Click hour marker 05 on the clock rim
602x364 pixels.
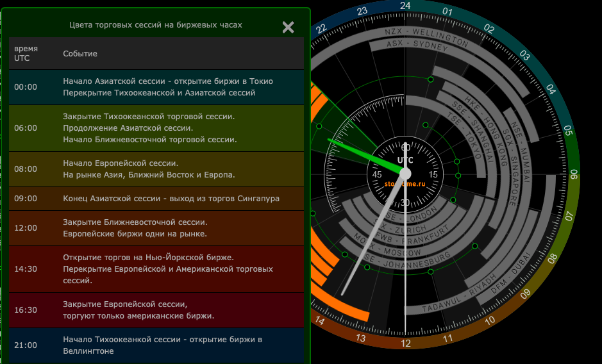pyautogui.click(x=568, y=131)
